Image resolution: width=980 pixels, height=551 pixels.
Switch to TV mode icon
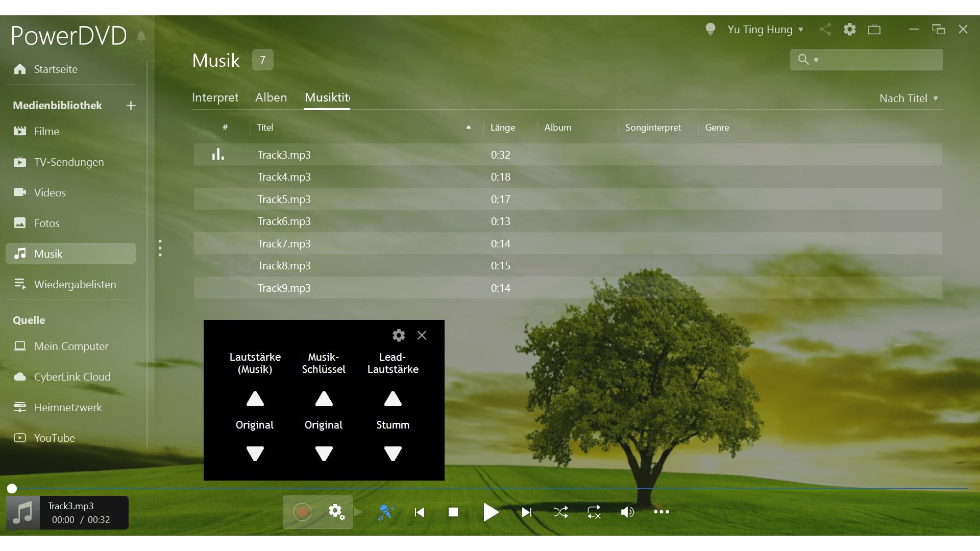tap(874, 29)
